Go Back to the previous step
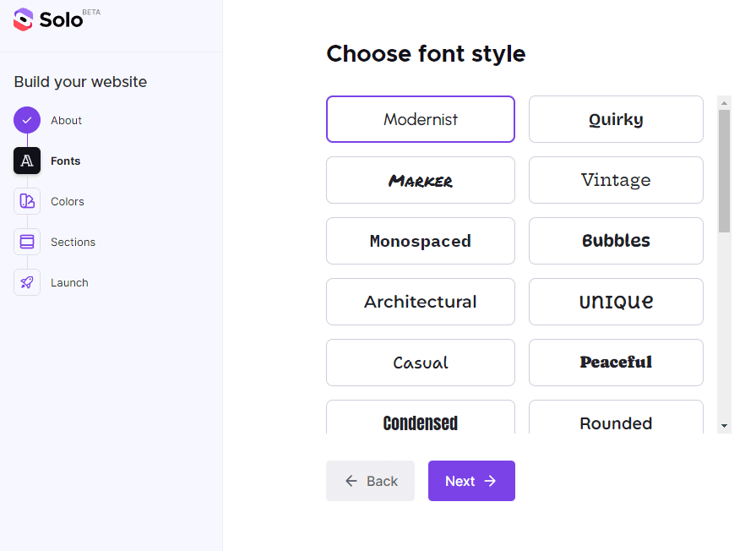The width and height of the screenshot is (756, 551). (x=370, y=481)
